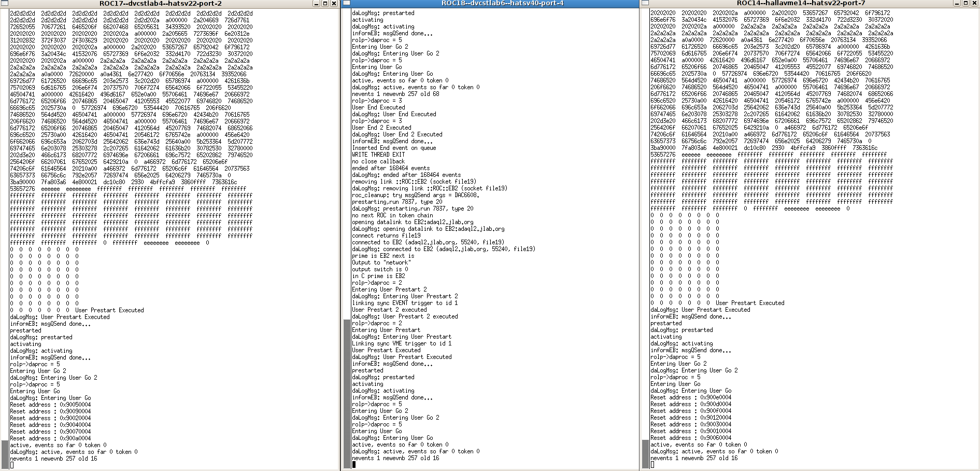Click 'output switch is 0' line
980x471 pixels.
[x=380, y=269]
